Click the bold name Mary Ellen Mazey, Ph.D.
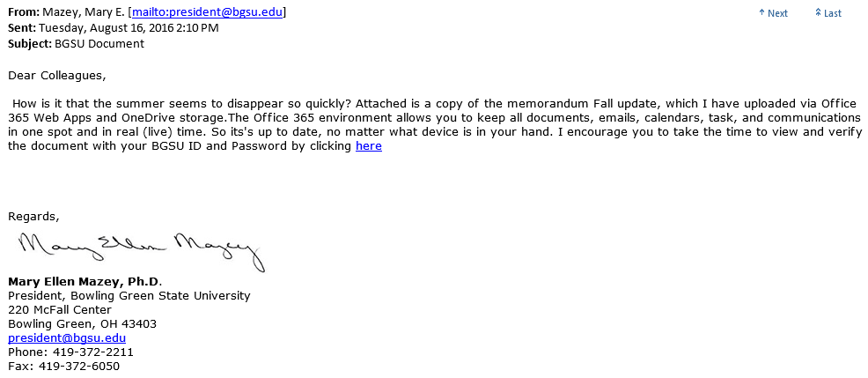 [x=85, y=281]
